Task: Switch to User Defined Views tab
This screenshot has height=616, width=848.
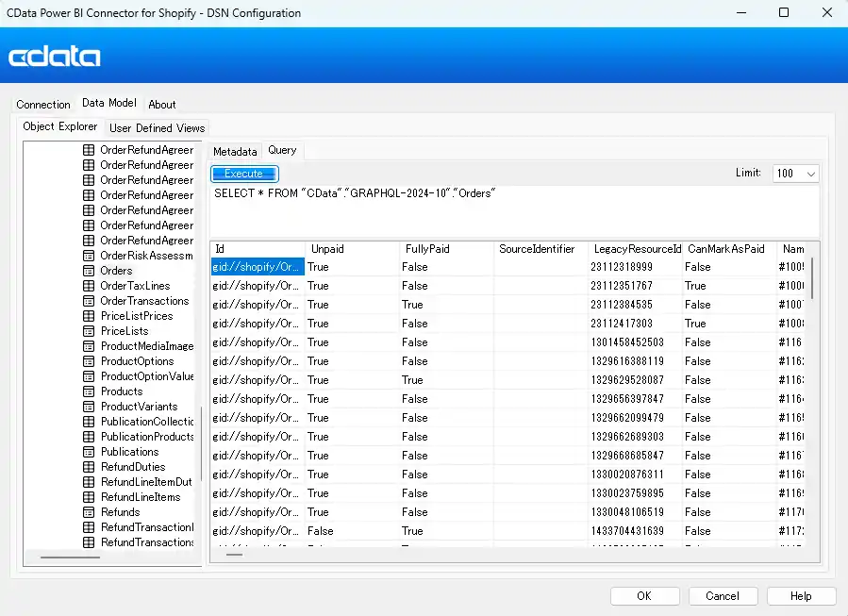Action: (157, 127)
